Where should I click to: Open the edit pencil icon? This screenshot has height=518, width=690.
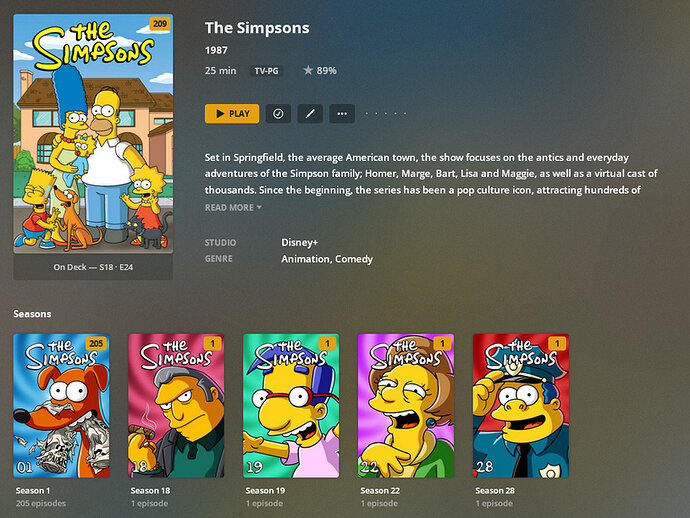point(310,114)
